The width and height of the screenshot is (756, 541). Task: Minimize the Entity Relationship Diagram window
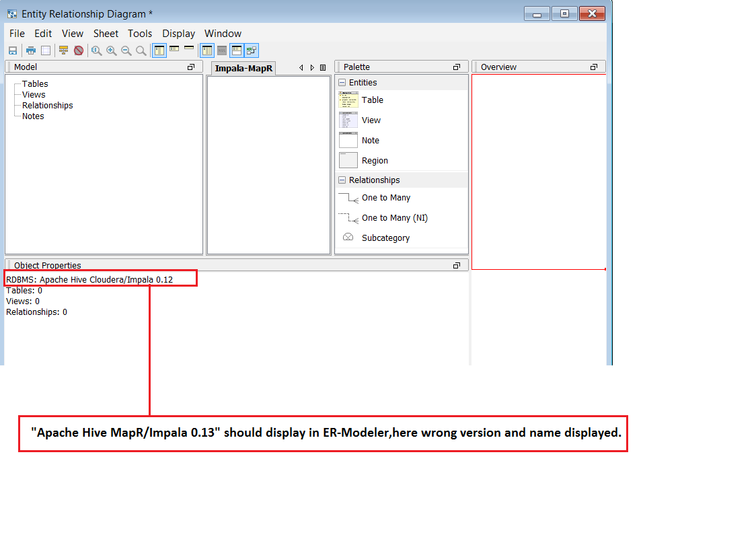537,14
